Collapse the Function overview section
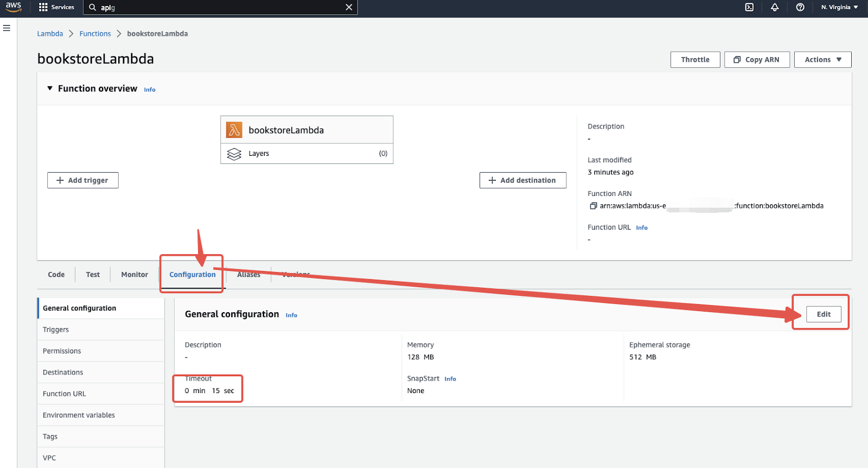 pyautogui.click(x=50, y=88)
